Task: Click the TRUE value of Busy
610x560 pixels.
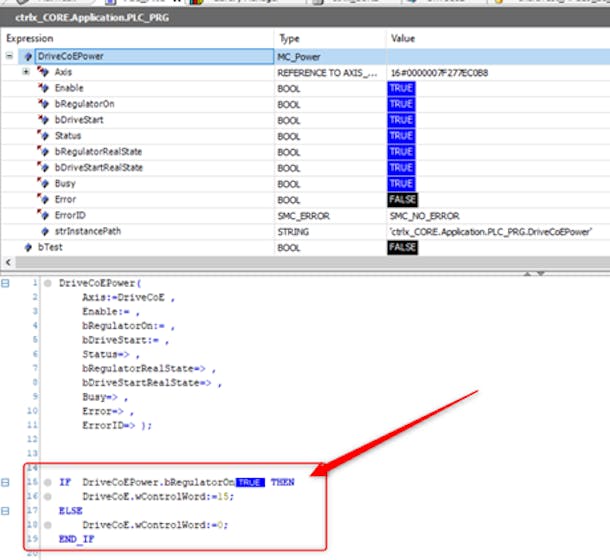Action: (401, 184)
